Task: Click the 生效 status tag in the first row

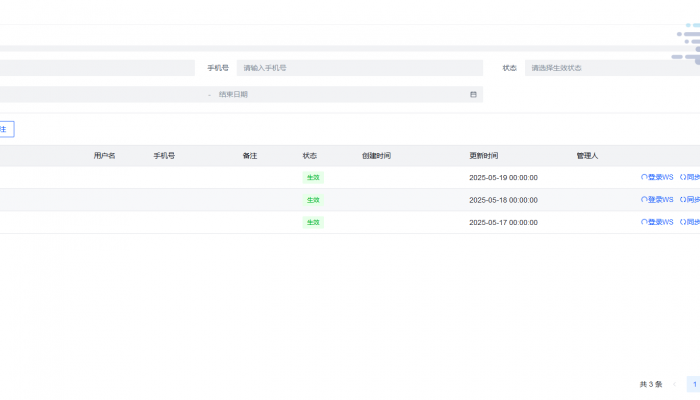Action: click(x=313, y=177)
